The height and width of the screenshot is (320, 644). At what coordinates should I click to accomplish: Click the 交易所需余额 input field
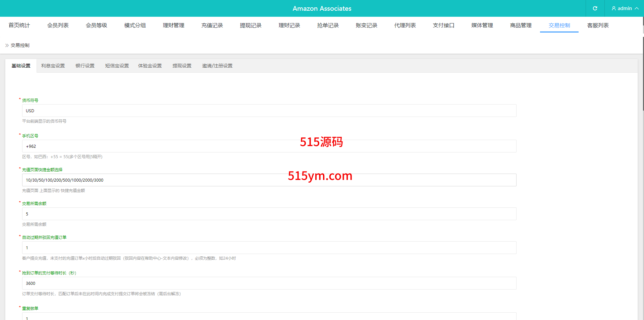[269, 214]
